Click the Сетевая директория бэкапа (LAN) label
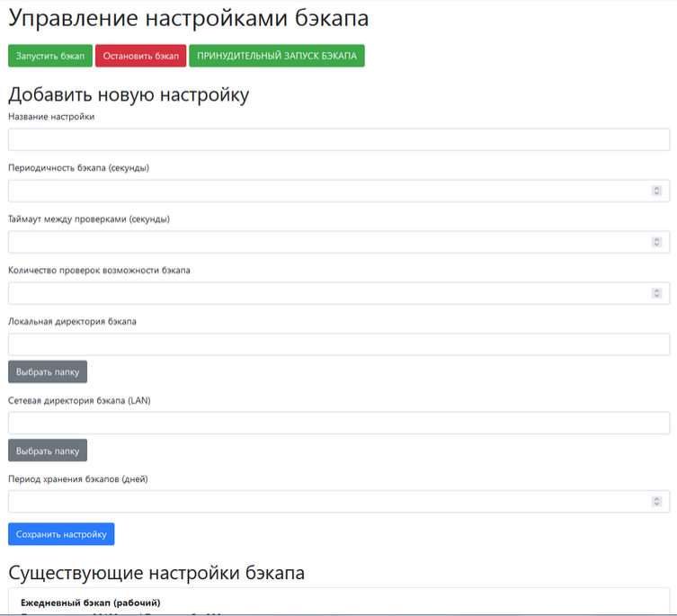 (x=79, y=400)
